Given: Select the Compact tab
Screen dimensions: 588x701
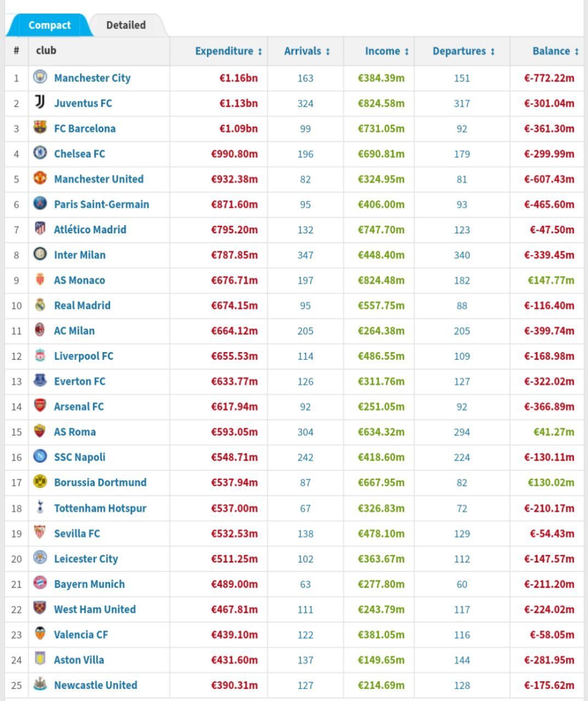Looking at the screenshot, I should click(49, 25).
